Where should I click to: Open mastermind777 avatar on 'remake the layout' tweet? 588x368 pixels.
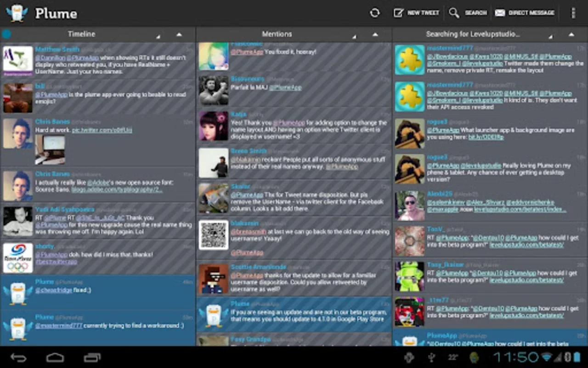point(410,60)
